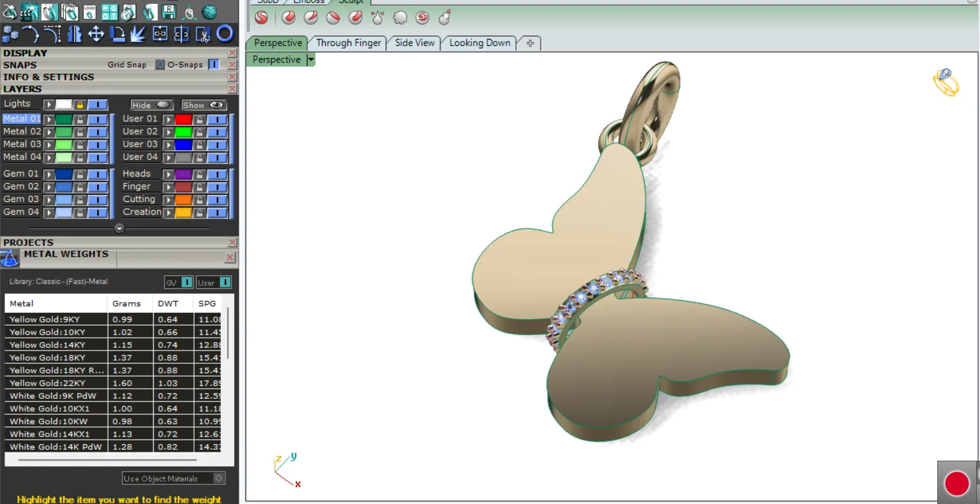Switch to the Side View tab
Image resolution: width=980 pixels, height=504 pixels.
pos(414,43)
